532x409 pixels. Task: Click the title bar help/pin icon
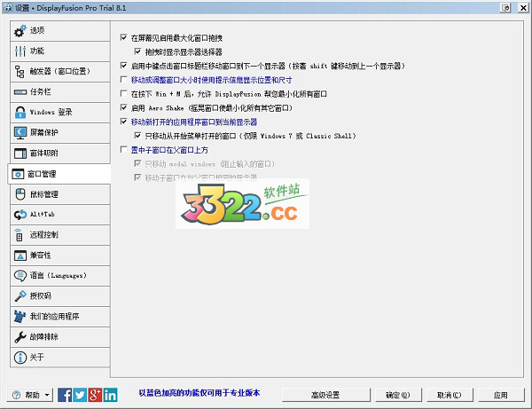tap(505, 7)
